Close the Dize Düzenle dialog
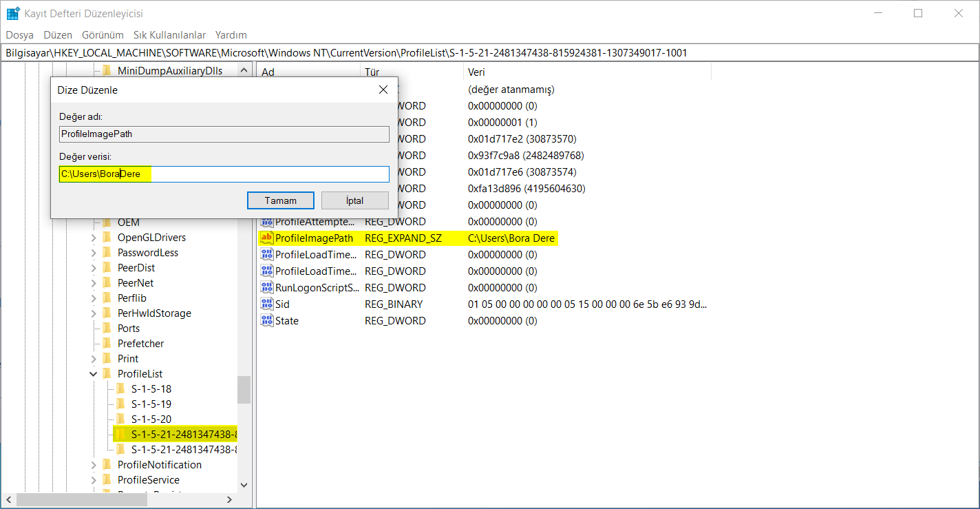 click(383, 90)
